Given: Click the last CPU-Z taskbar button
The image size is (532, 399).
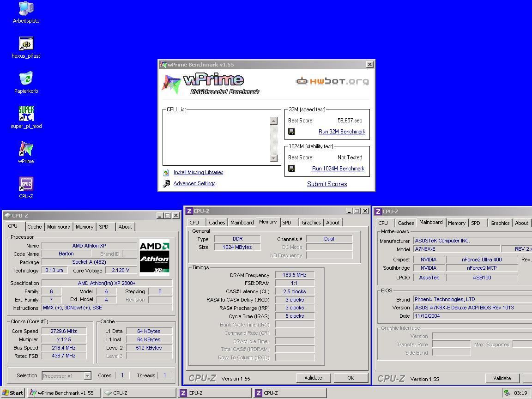Looking at the screenshot, I should point(290,393).
